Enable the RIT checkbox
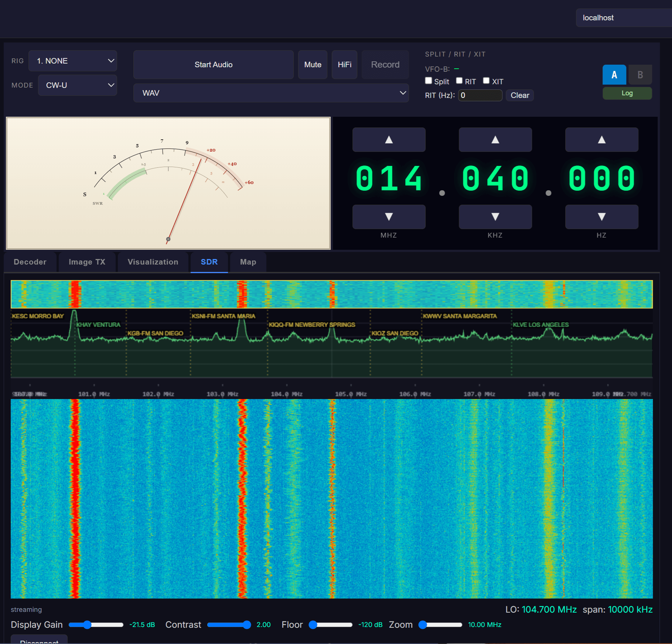Image resolution: width=672 pixels, height=644 pixels. click(459, 81)
